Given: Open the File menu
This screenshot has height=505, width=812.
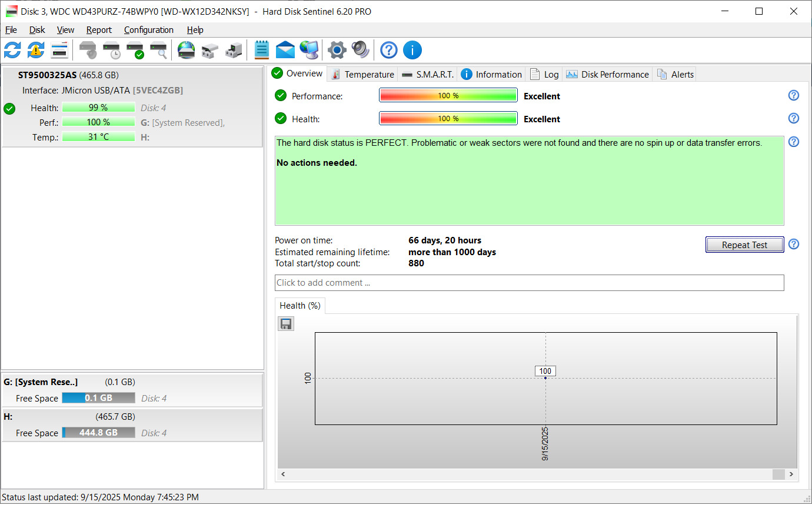Looking at the screenshot, I should point(11,30).
